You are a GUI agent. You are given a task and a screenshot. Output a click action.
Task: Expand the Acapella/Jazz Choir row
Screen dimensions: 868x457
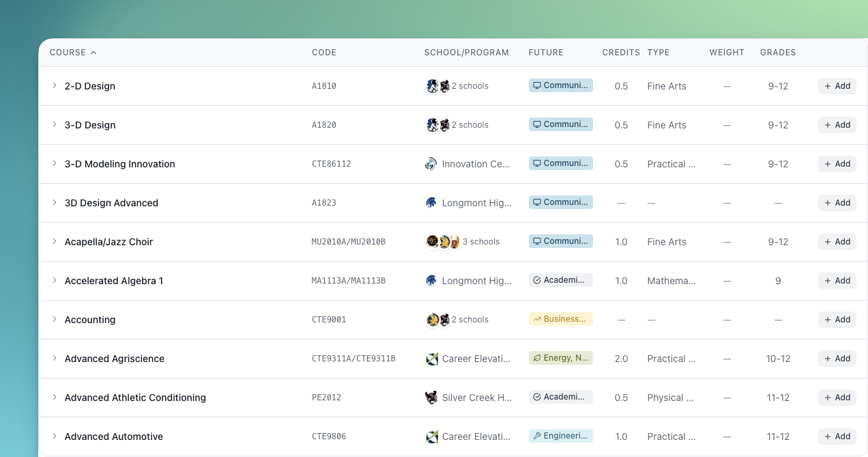coord(54,241)
